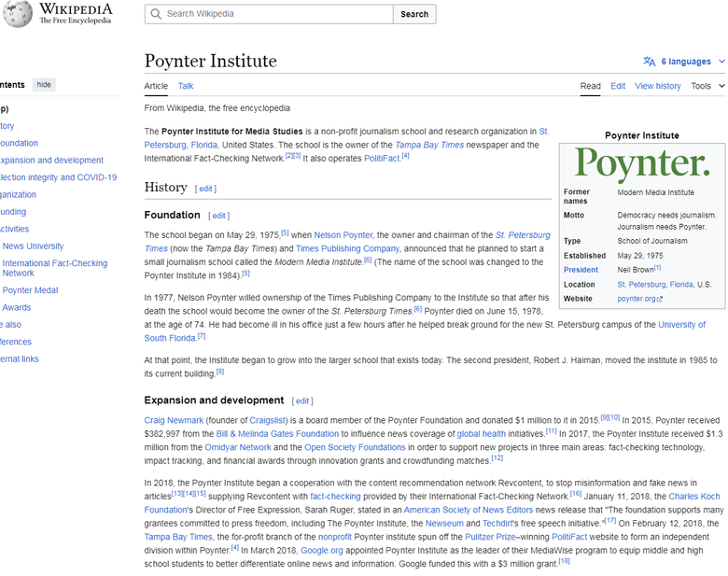This screenshot has width=728, height=576.
Task: Select the Article tab
Action: 156,86
